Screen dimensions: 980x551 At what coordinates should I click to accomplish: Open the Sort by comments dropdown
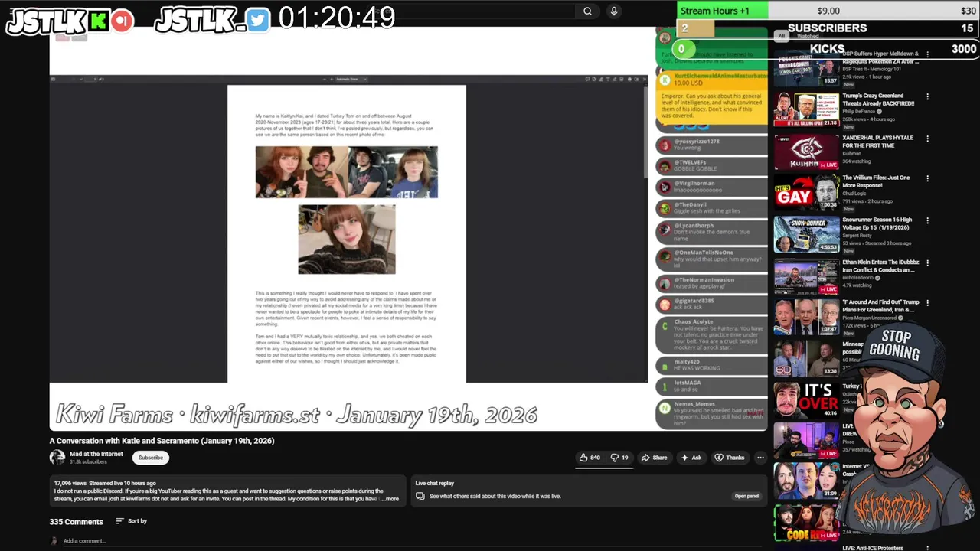point(131,521)
